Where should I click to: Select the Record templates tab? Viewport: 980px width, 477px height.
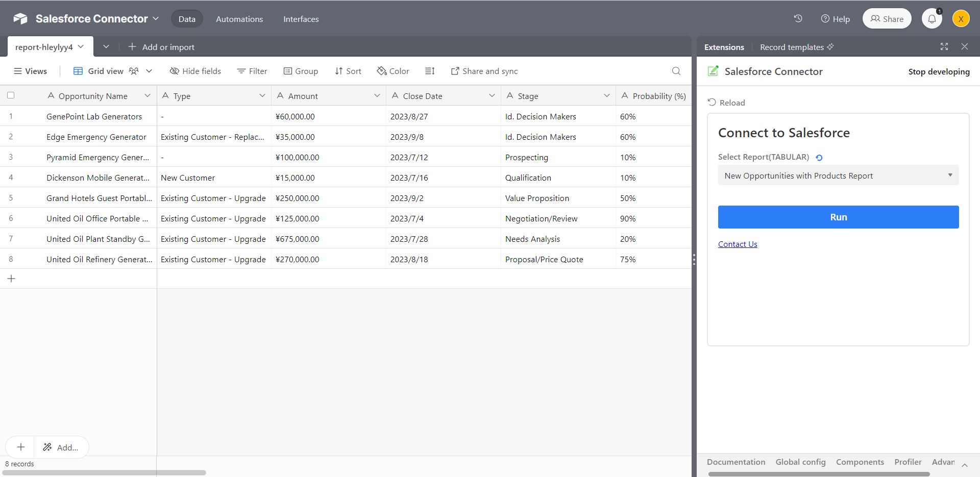coord(797,47)
